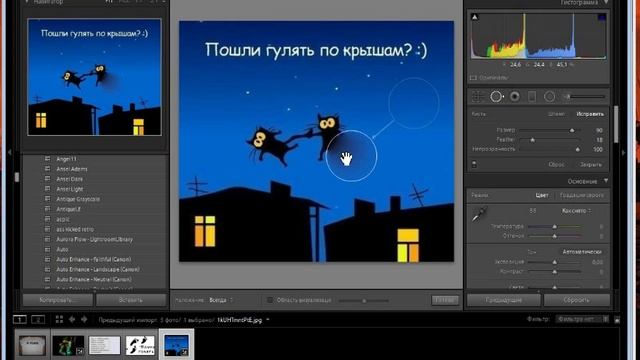Open the overlay Всегда dropdown

pos(221,300)
